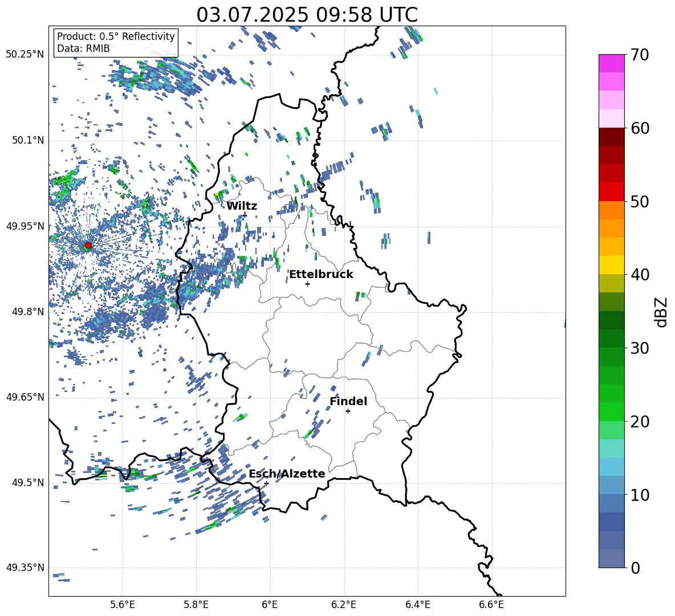Click the Wiltz station cross marker
The height and width of the screenshot is (616, 675).
tap(245, 215)
